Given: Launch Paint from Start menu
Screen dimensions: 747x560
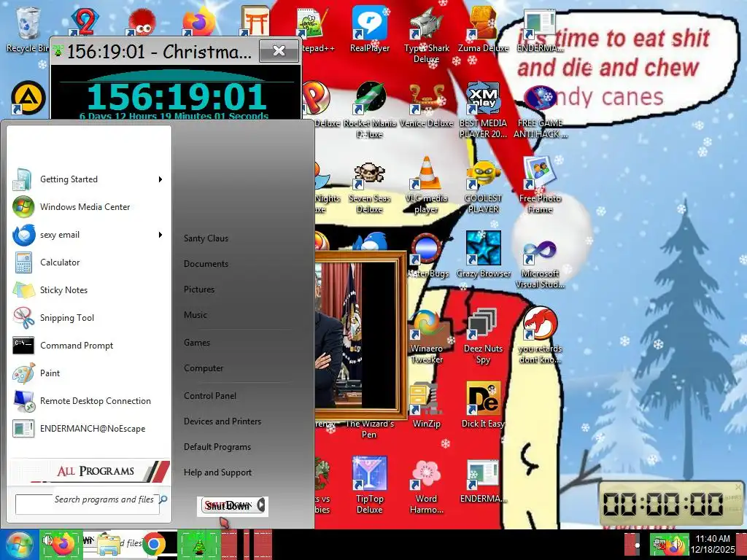Looking at the screenshot, I should pyautogui.click(x=88, y=373).
